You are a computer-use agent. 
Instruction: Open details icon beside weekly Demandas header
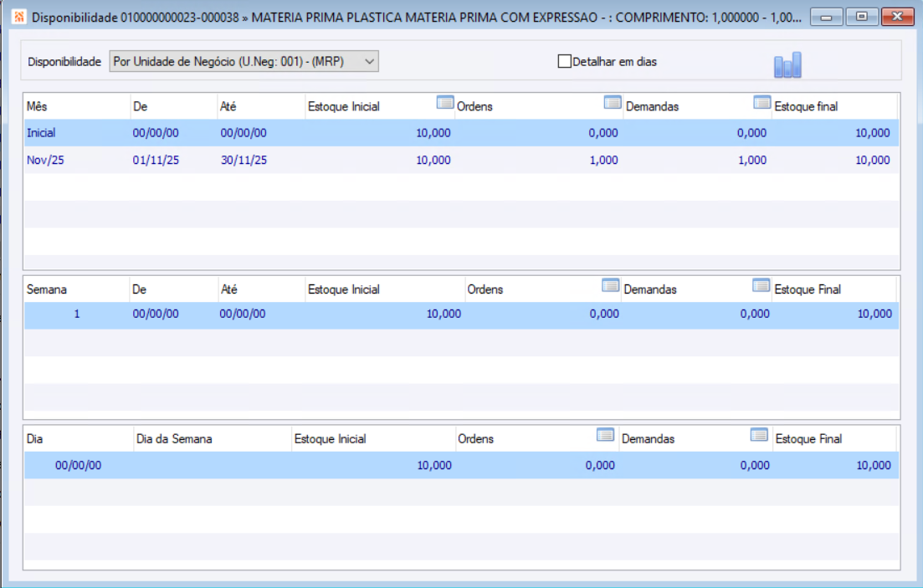[761, 285]
